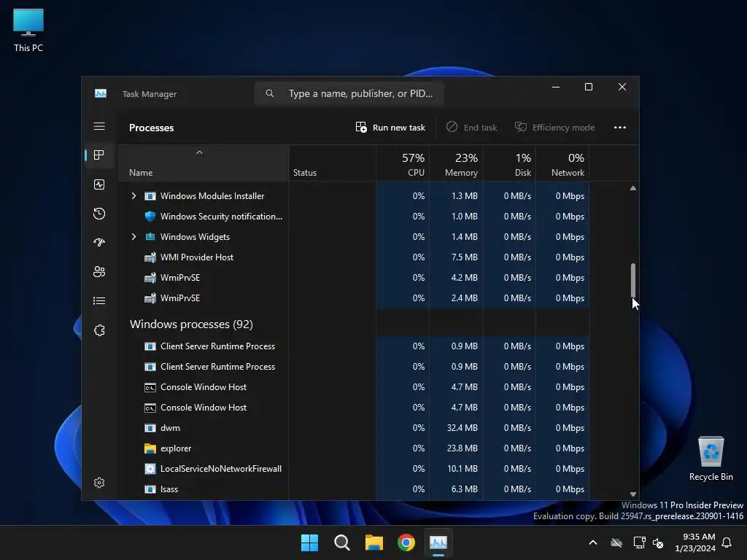The image size is (747, 560).
Task: Open Task Manager settings gear
Action: coord(99,483)
